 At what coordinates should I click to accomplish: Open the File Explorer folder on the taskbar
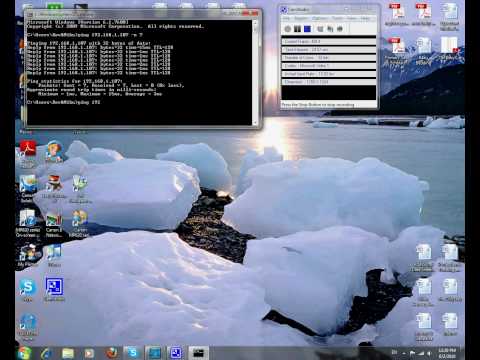click(x=68, y=353)
